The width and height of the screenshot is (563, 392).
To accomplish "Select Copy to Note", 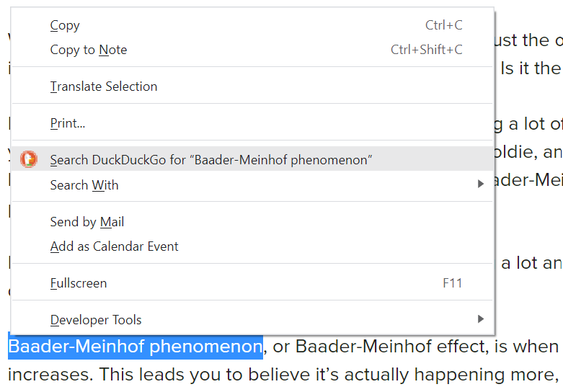I will 252,50.
